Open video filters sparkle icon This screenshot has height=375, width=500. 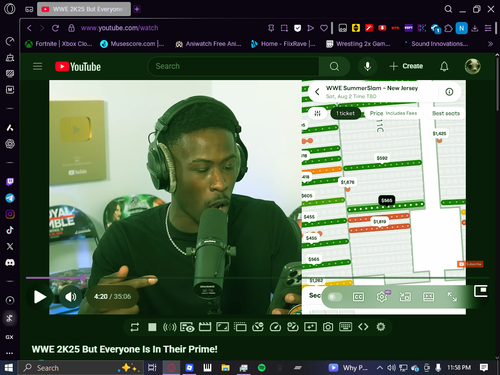coord(310,327)
